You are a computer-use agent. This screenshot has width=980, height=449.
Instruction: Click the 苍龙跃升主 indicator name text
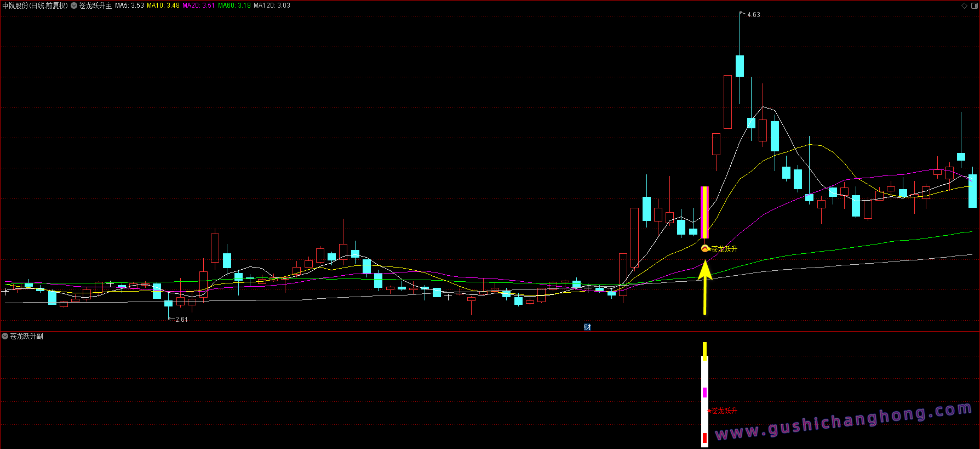click(95, 5)
